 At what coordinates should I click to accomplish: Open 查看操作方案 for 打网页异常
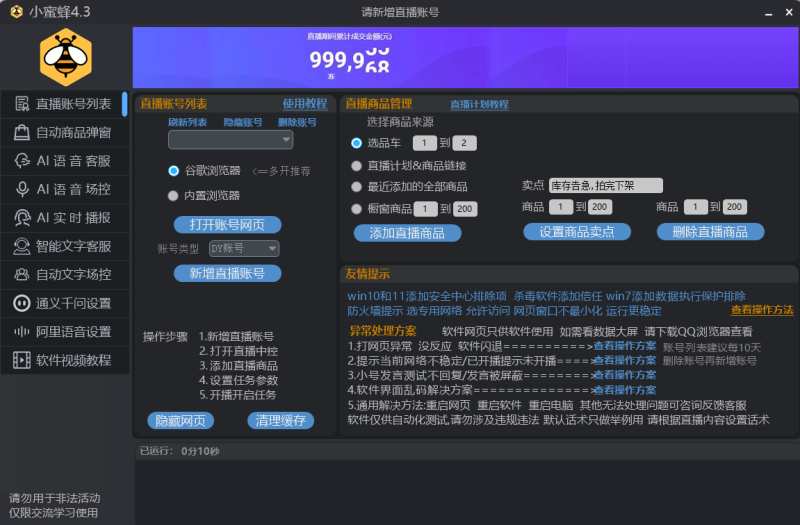pyautogui.click(x=624, y=346)
